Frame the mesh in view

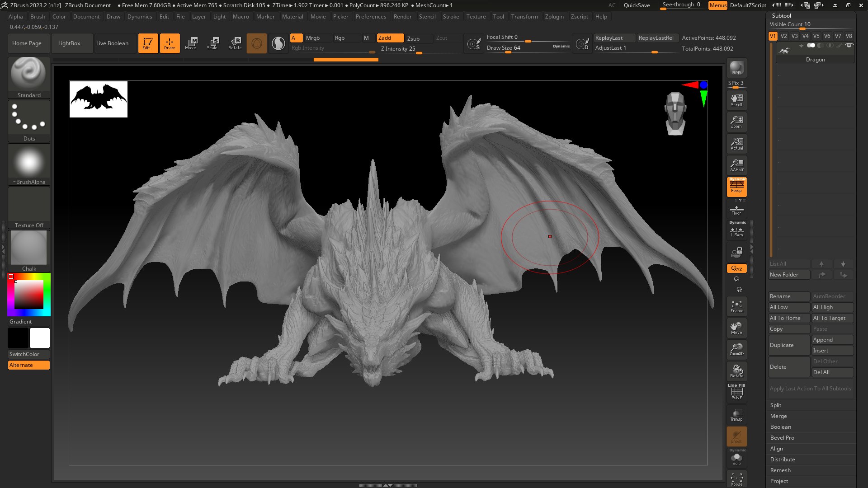click(736, 306)
